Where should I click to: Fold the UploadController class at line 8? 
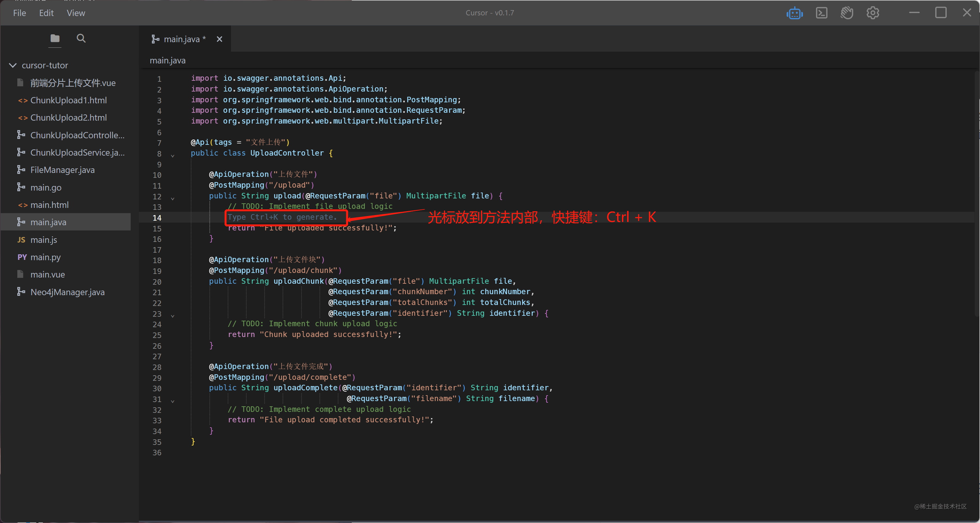pyautogui.click(x=173, y=156)
